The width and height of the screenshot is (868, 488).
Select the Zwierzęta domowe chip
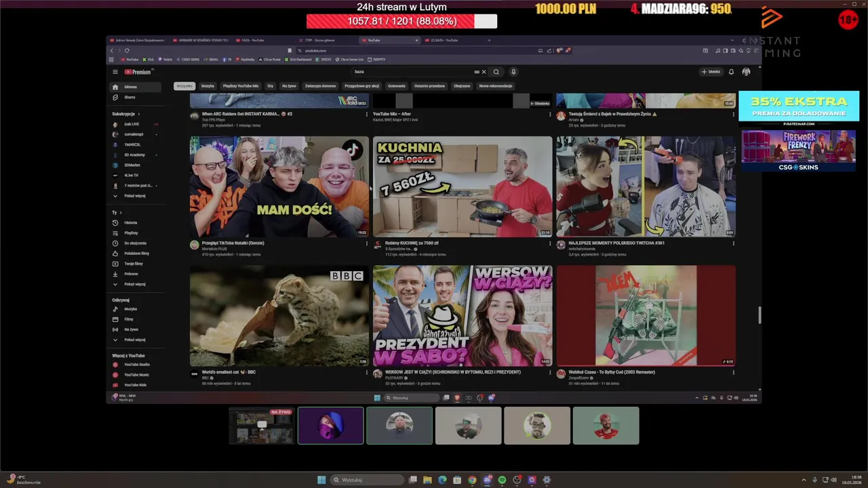321,86
